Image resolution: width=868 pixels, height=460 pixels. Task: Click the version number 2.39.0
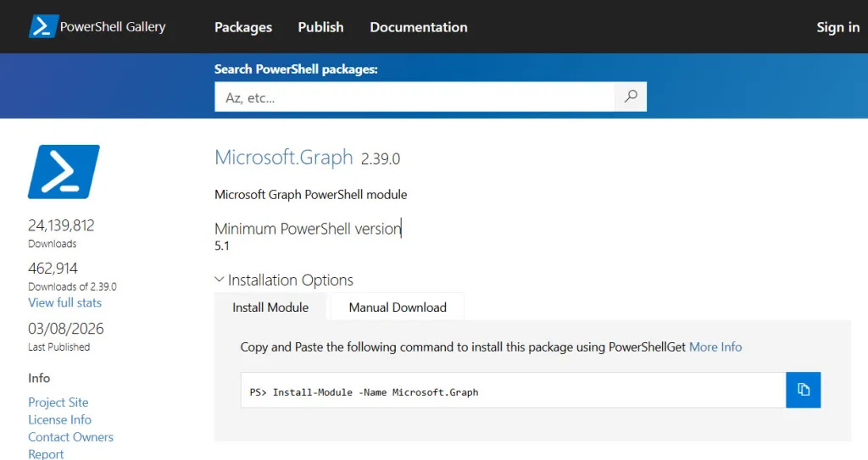[381, 159]
